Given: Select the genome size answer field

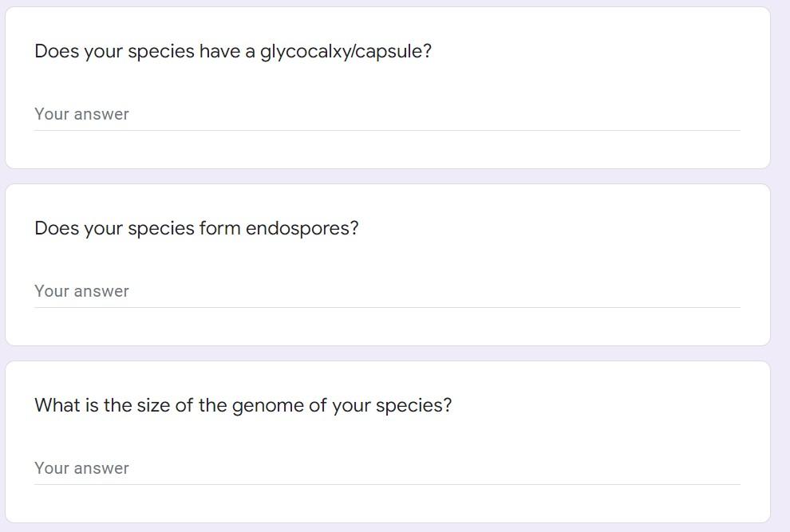Looking at the screenshot, I should (x=387, y=469).
